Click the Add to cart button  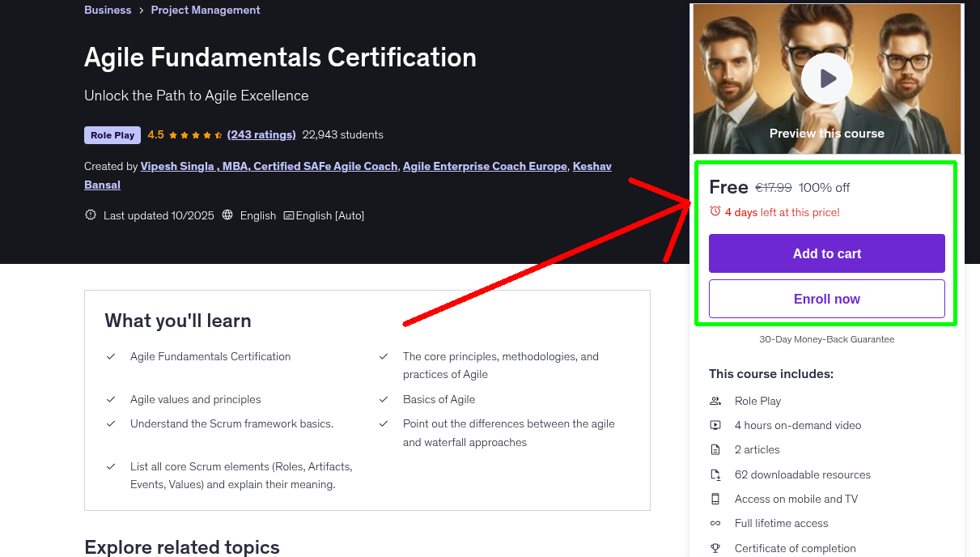click(x=826, y=253)
